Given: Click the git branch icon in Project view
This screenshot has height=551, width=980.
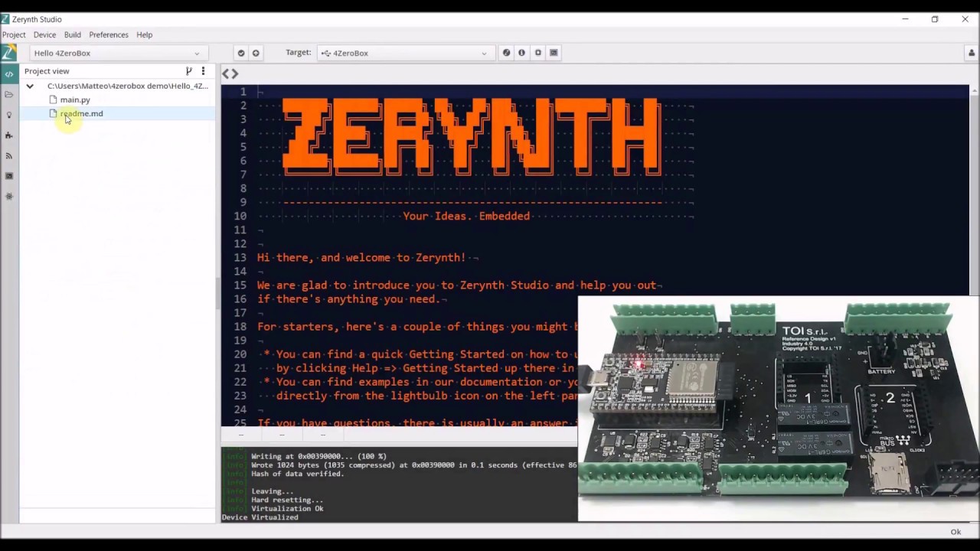Looking at the screenshot, I should tap(189, 71).
